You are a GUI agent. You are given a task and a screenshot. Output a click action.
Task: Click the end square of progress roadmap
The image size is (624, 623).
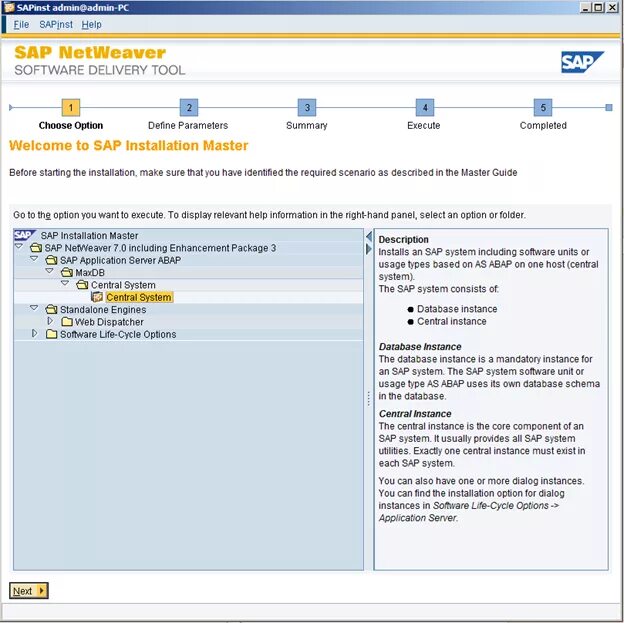608,107
